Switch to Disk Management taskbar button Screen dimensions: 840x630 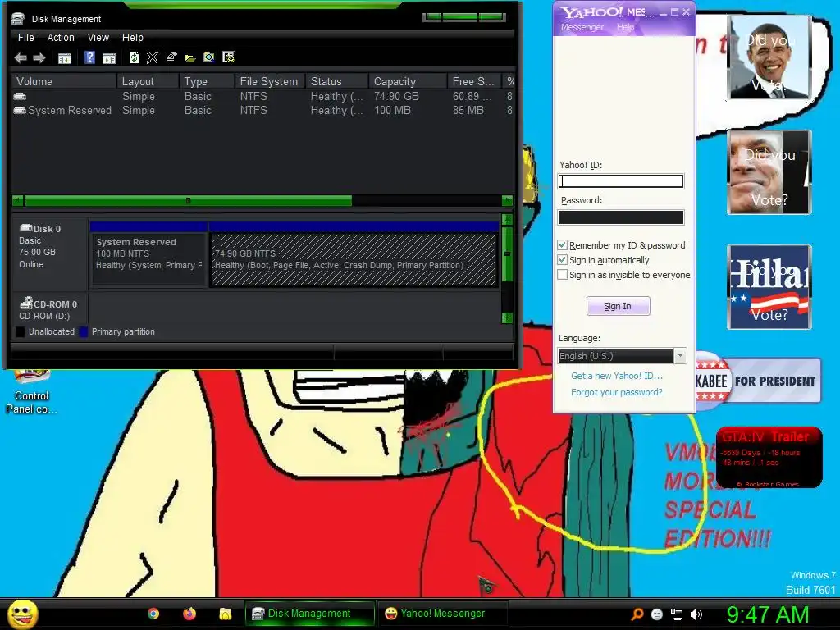309,614
